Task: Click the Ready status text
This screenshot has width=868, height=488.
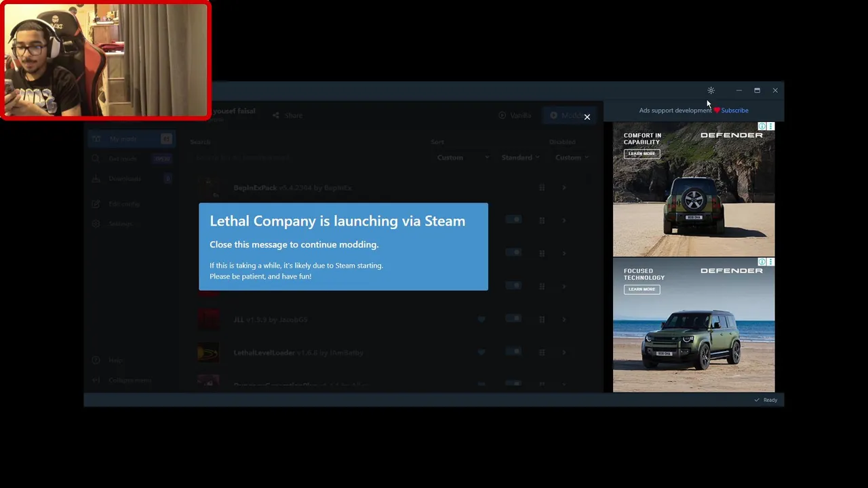Action: 770,400
